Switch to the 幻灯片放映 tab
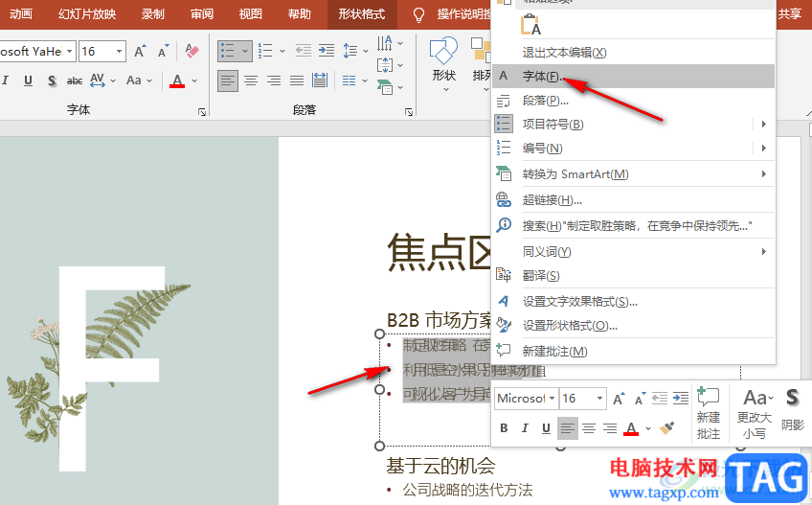 point(87,14)
